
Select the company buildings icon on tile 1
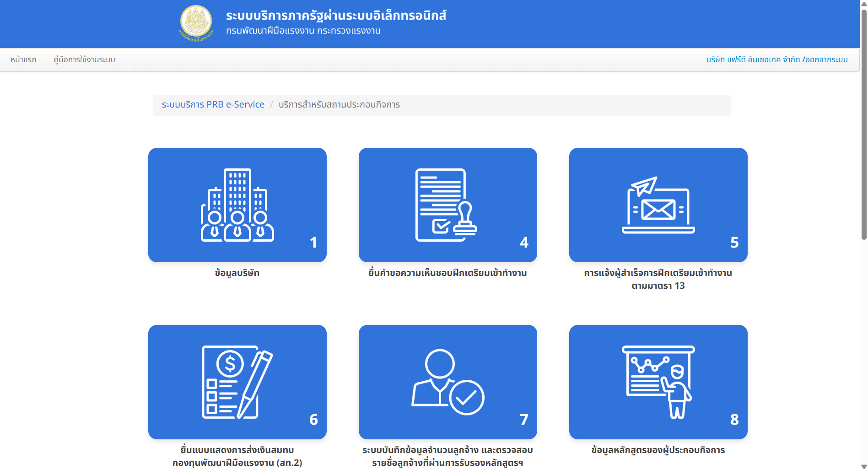(236, 205)
